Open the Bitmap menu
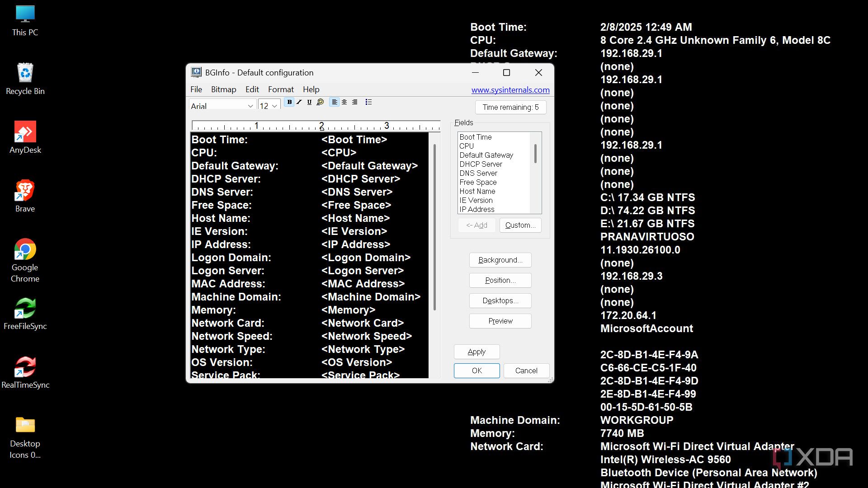Image resolution: width=868 pixels, height=488 pixels. tap(224, 89)
